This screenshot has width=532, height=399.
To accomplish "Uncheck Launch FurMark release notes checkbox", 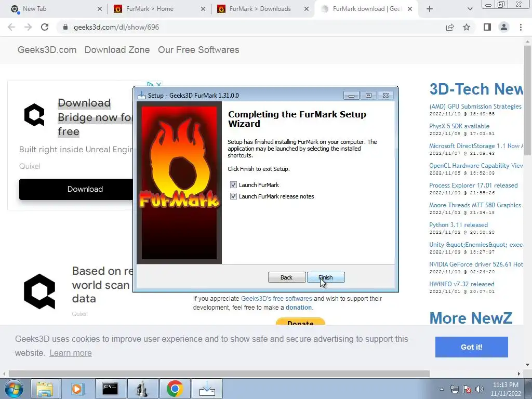I will [233, 196].
